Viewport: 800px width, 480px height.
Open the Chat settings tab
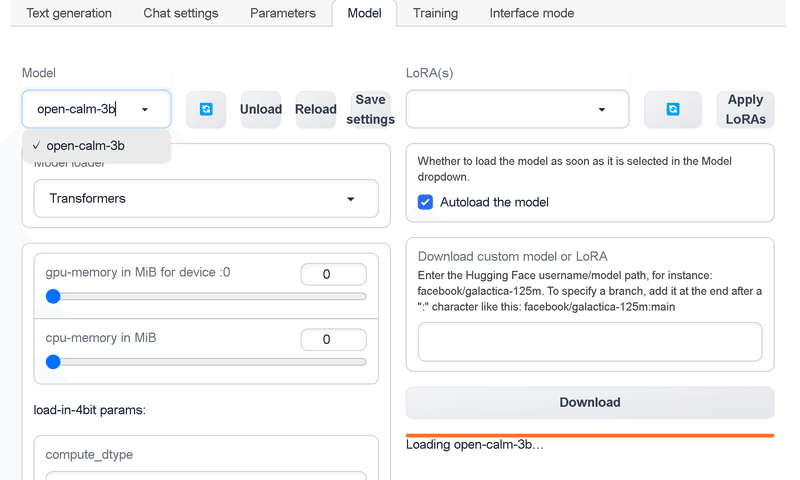click(x=181, y=13)
